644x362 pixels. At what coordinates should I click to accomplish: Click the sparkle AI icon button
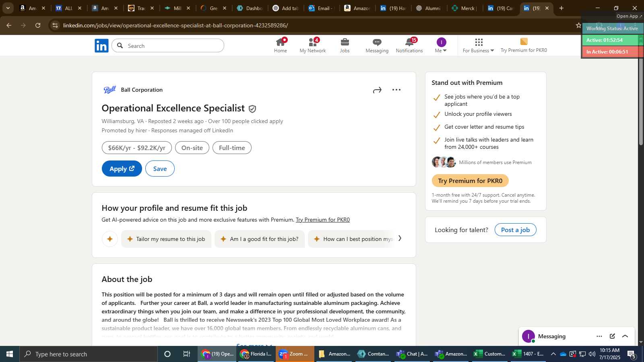[109, 239]
